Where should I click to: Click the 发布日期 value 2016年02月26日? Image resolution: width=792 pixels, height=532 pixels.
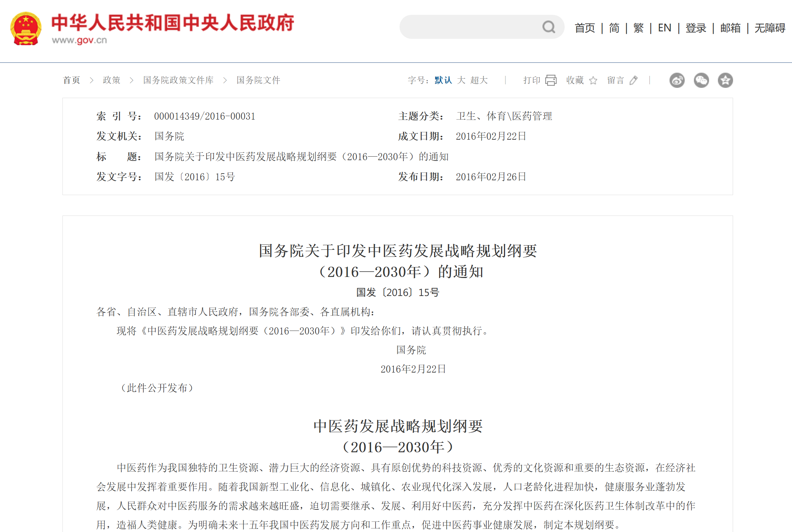tap(491, 177)
